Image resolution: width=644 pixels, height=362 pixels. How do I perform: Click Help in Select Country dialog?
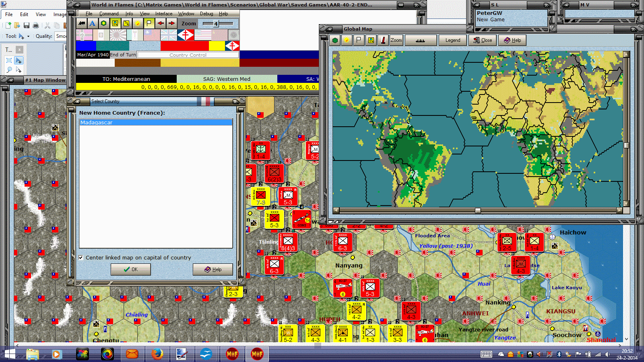click(x=213, y=269)
